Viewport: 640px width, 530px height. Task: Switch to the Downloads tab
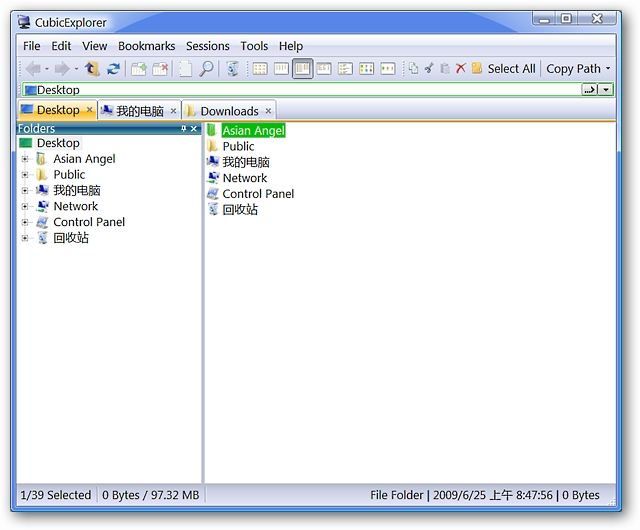[229, 111]
